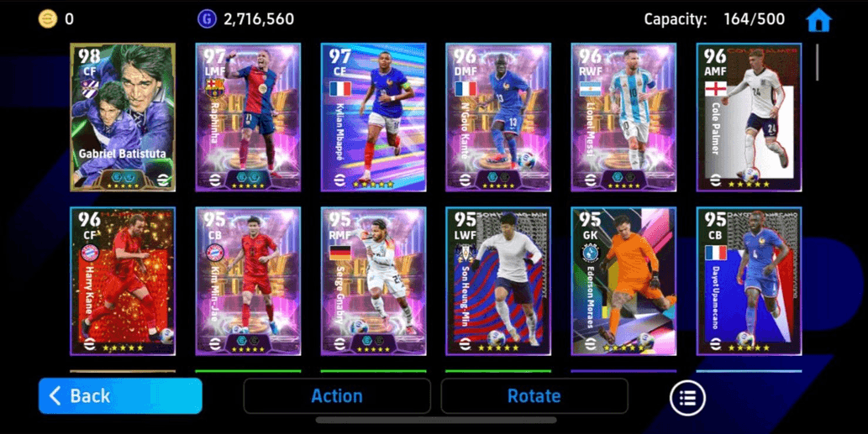Select the N'Golo Kanté DMF card
868x434 pixels.
(x=498, y=118)
